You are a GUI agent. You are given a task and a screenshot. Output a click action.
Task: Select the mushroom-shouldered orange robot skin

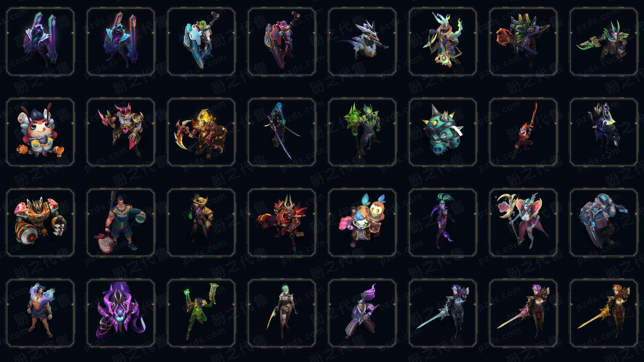pos(40,223)
